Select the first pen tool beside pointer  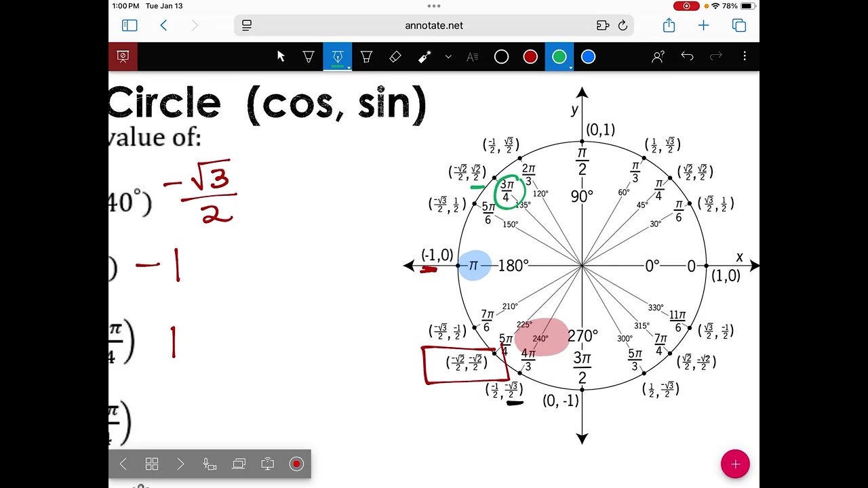(309, 57)
